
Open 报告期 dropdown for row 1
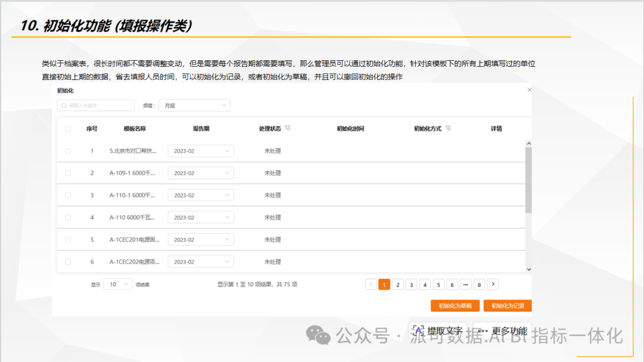(201, 151)
